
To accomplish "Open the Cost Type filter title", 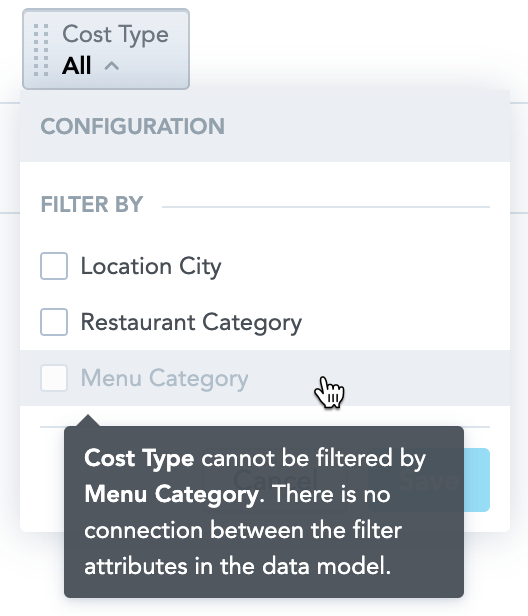I will click(116, 35).
